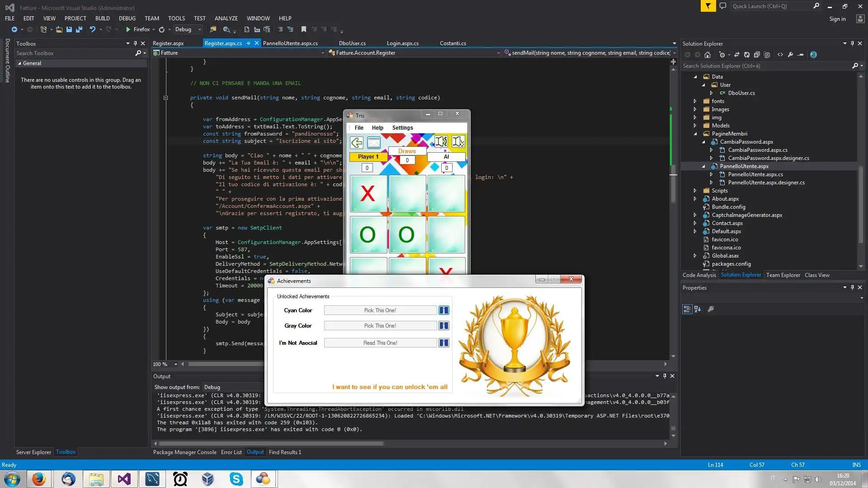Toggle the Categorized view in Properties panel
The image size is (868, 488).
point(687,309)
